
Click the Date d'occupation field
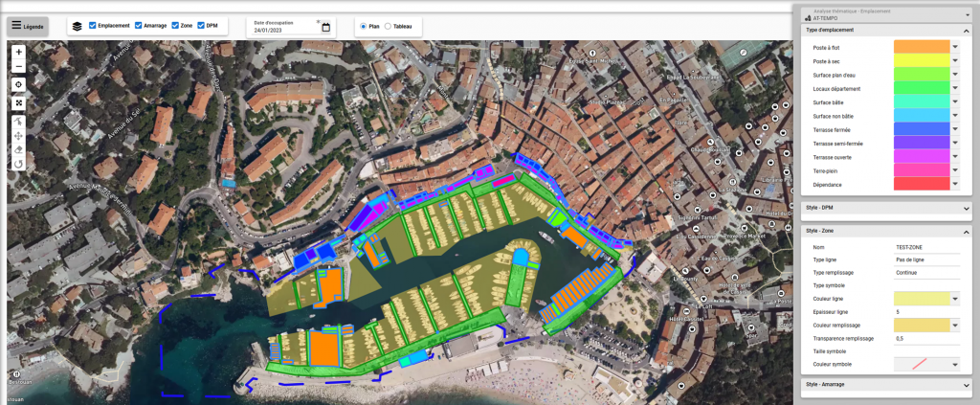coord(285,27)
